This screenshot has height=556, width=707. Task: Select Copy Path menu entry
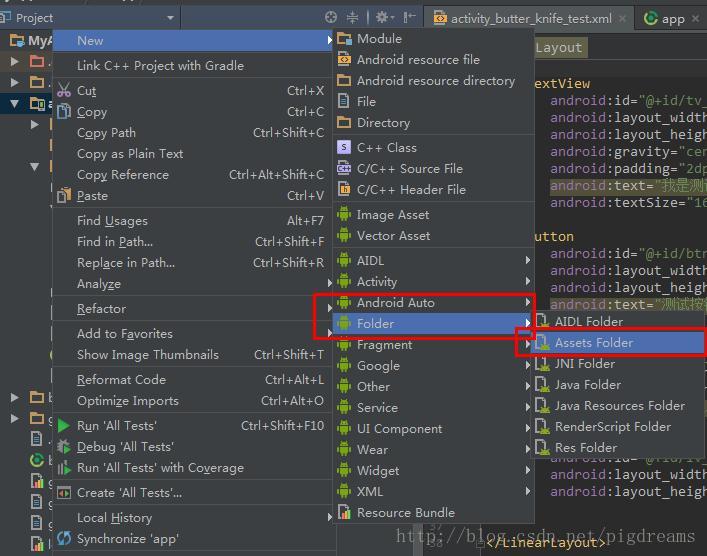(x=193, y=133)
